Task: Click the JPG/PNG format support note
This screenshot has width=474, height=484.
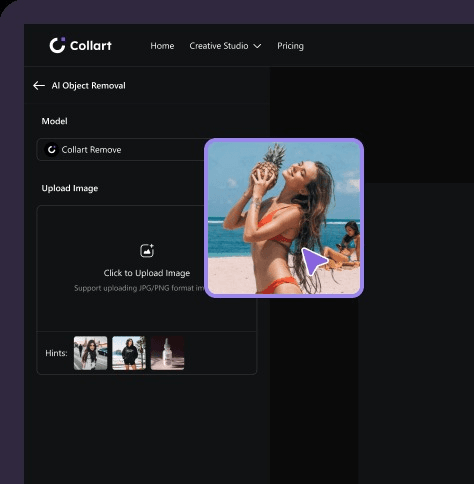Action: point(139,288)
